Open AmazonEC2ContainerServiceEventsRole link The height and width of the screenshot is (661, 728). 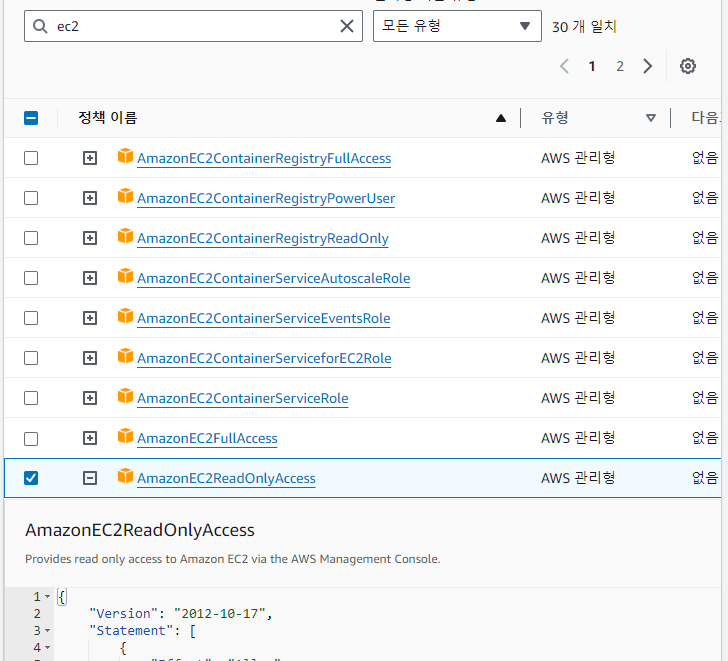coord(263,318)
